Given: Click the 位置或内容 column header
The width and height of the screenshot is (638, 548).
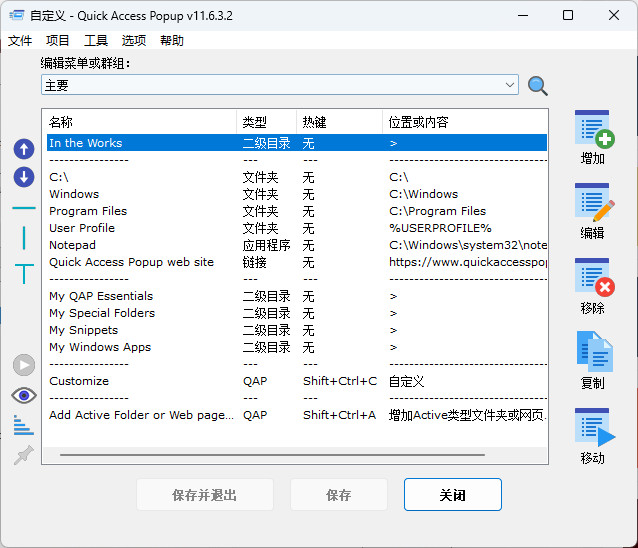Looking at the screenshot, I should 465,122.
